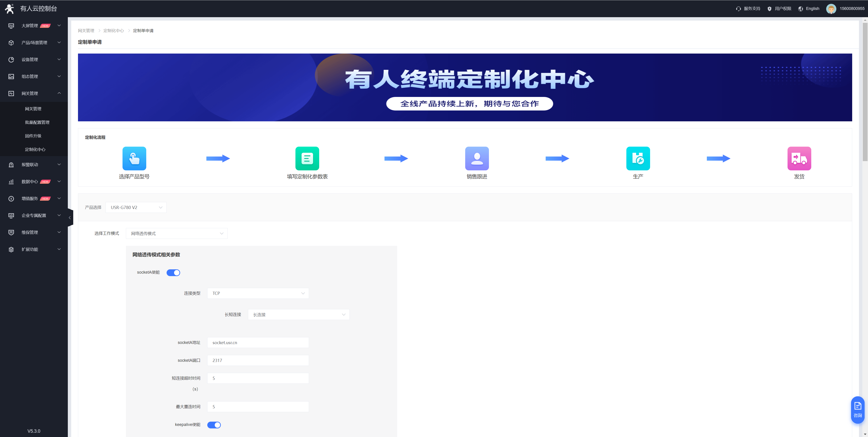Click the 大屏管理 monitor icon
Screen dimensions: 868x437
point(11,26)
